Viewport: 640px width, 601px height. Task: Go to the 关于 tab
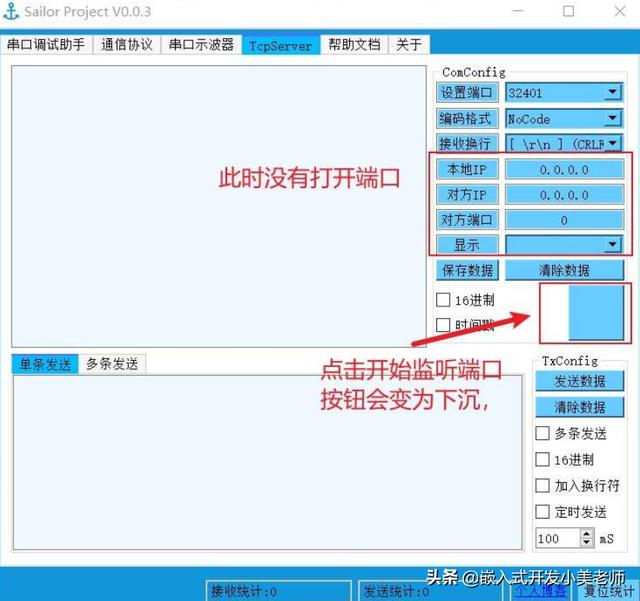409,44
